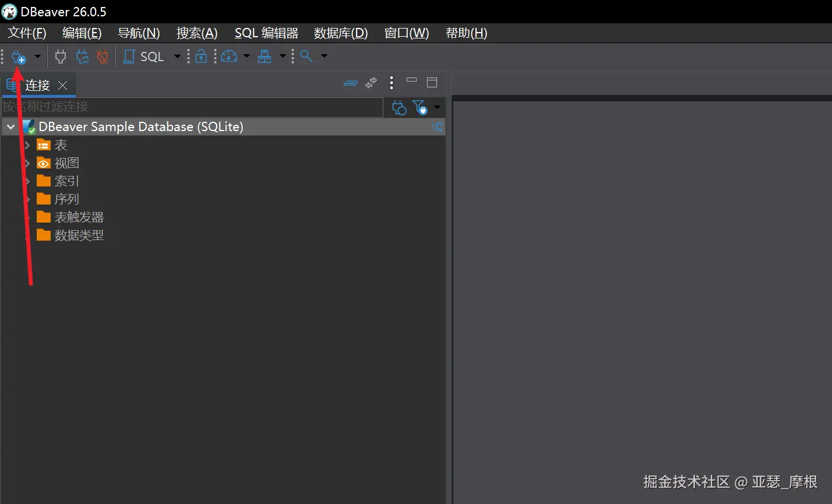Image resolution: width=832 pixels, height=504 pixels.
Task: Focus the 按名称过滤连接 filter field
Action: coord(192,107)
